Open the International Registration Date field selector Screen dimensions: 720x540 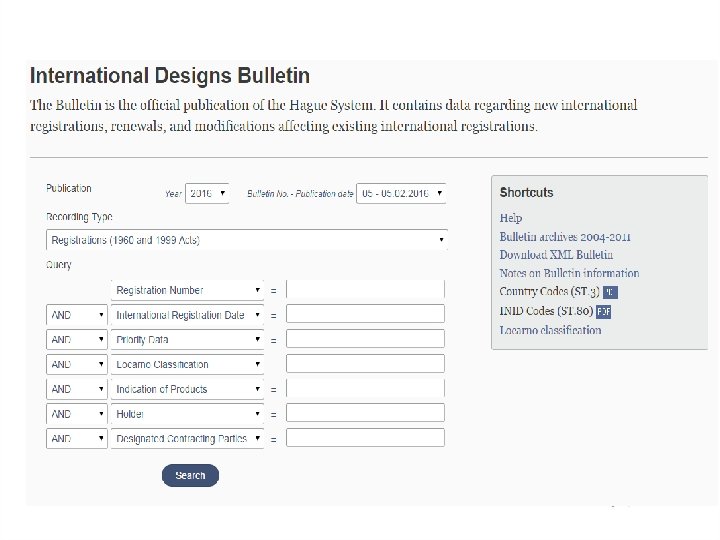187,315
